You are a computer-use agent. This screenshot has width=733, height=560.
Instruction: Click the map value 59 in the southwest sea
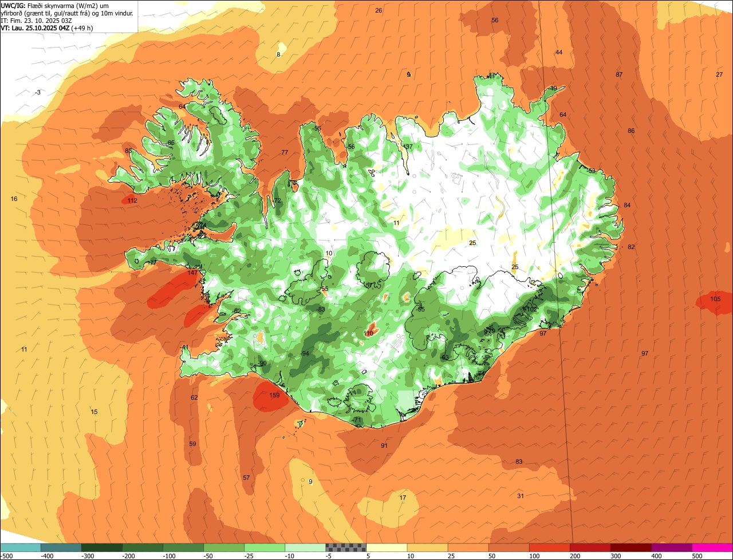coord(192,444)
